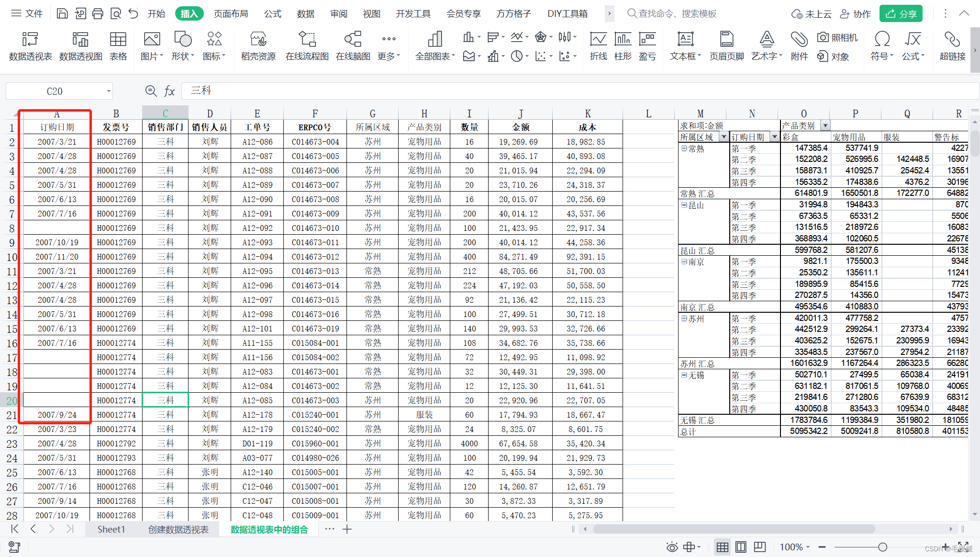
Task: Add a new worksheet with plus button
Action: pyautogui.click(x=347, y=529)
